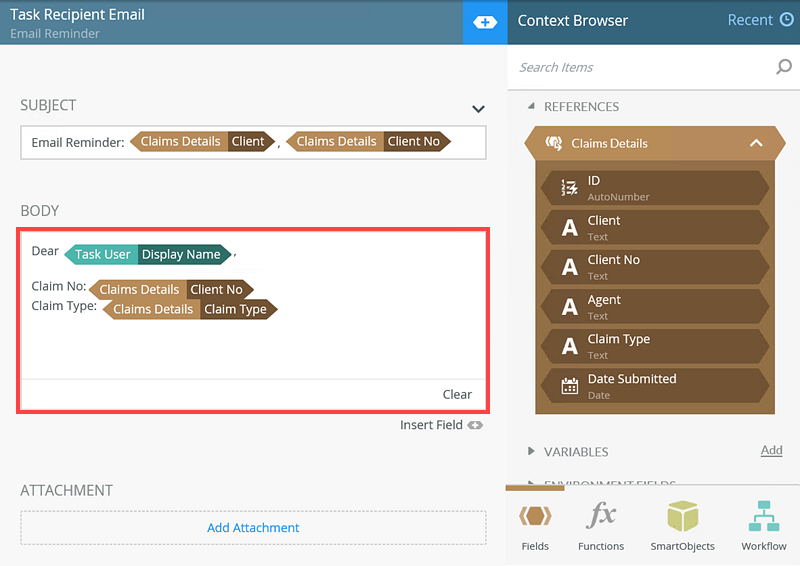This screenshot has height=566, width=800.
Task: Collapse the REFERENCES section triangle
Action: click(531, 106)
